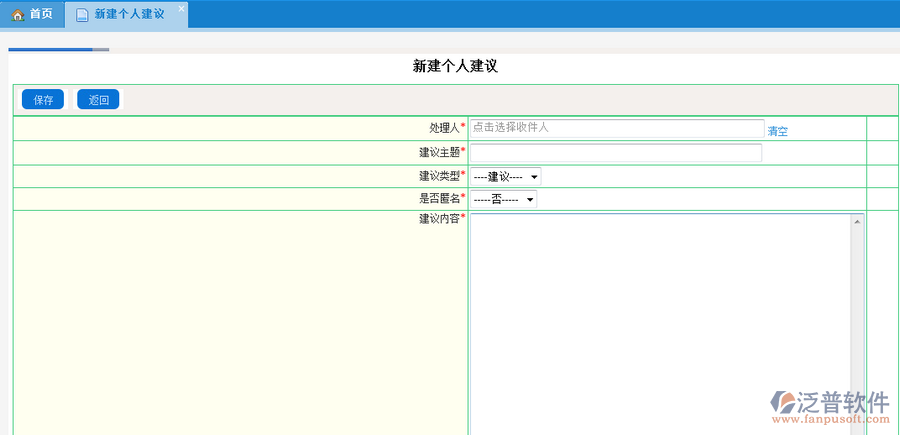Image resolution: width=900 pixels, height=435 pixels.
Task: Select the 新建个人建议 tab title
Action: (128, 15)
